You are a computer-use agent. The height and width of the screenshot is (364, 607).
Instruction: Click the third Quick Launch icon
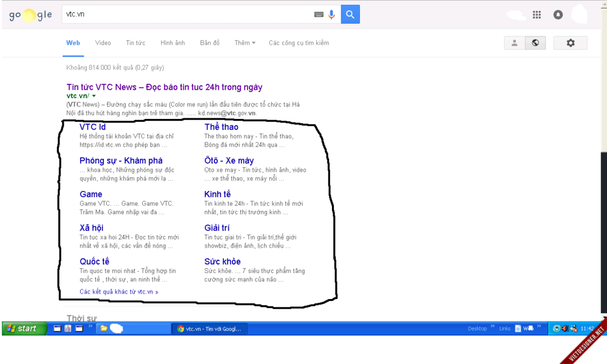pyautogui.click(x=79, y=329)
